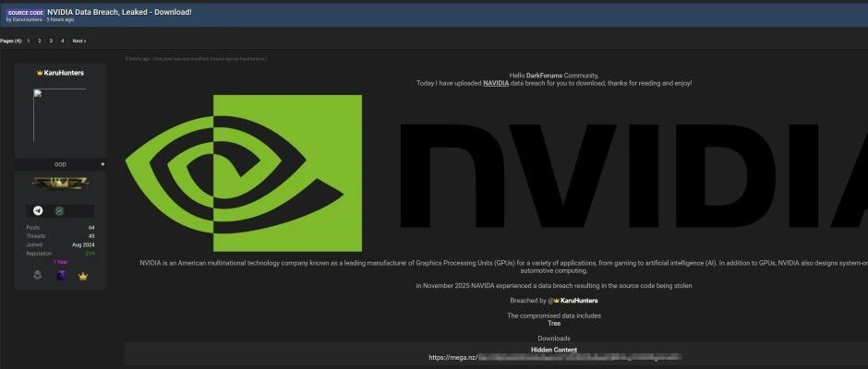Click the bold DarkForums text in greeting
This screenshot has width=868, height=369.
pos(544,76)
